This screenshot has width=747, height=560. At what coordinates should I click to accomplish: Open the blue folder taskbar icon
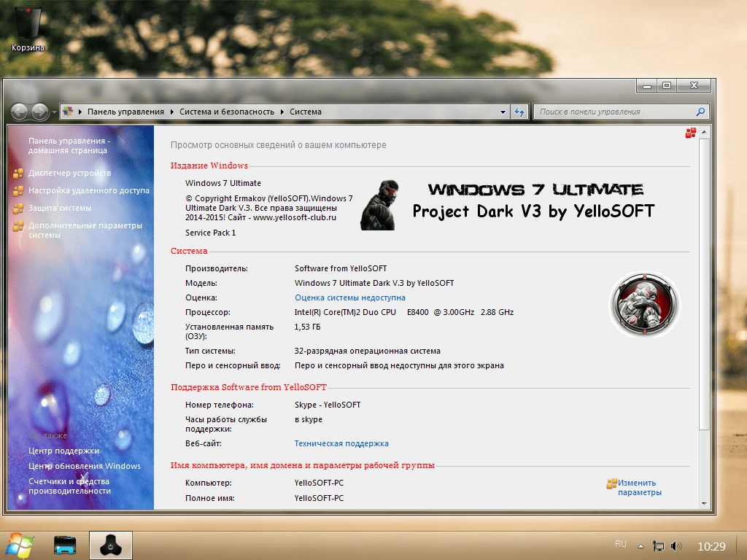pyautogui.click(x=65, y=545)
